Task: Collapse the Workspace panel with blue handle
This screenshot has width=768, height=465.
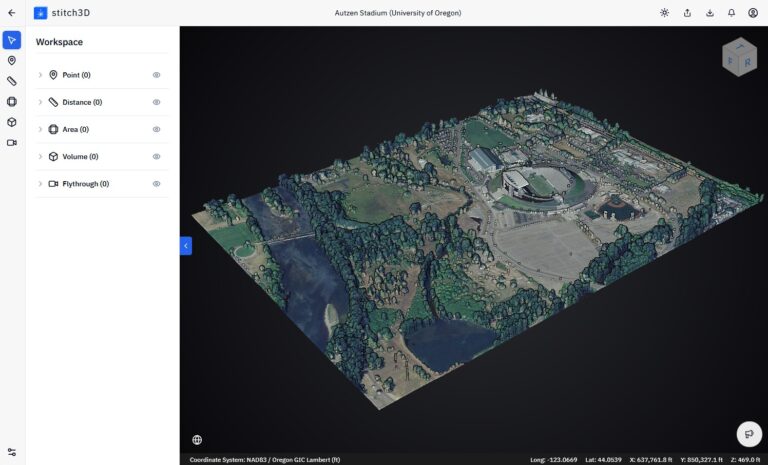Action: pyautogui.click(x=185, y=245)
